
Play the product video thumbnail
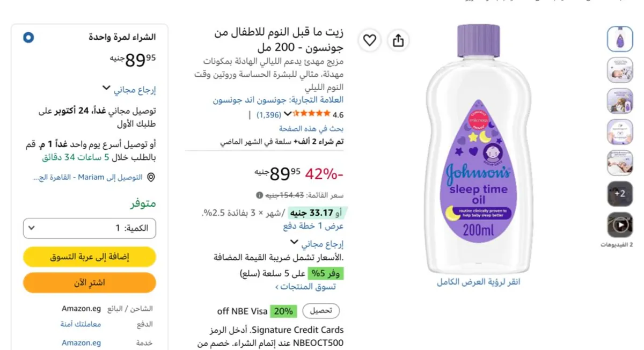620,225
